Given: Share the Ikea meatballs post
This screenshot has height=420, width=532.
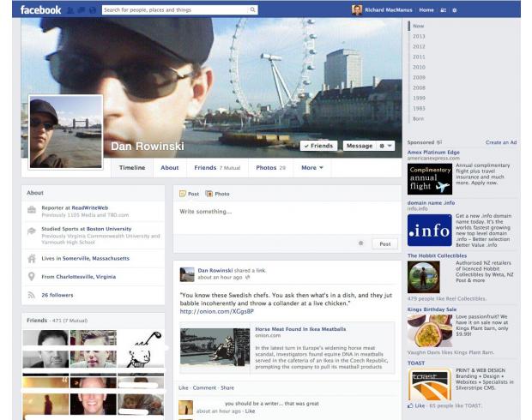Looking at the screenshot, I should click(x=227, y=387).
